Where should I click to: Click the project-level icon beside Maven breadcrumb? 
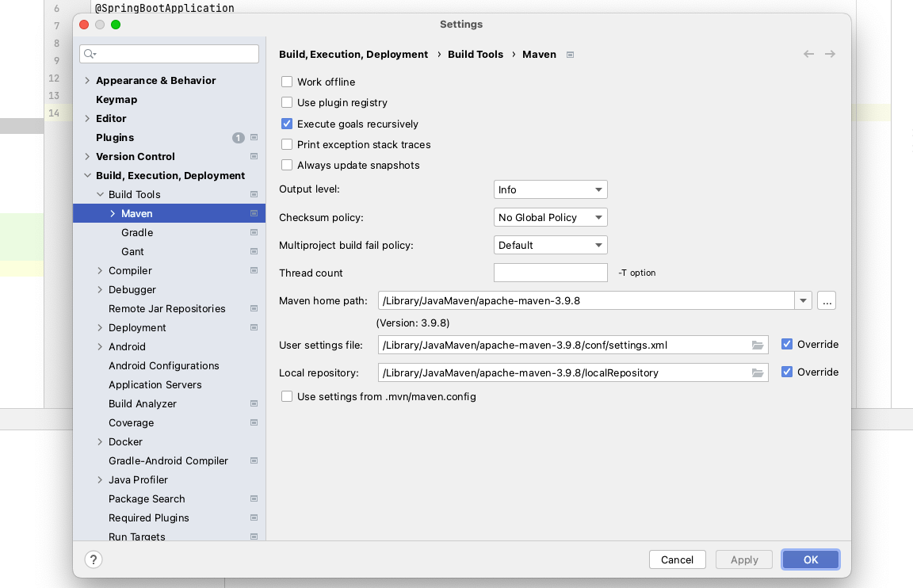click(x=570, y=55)
